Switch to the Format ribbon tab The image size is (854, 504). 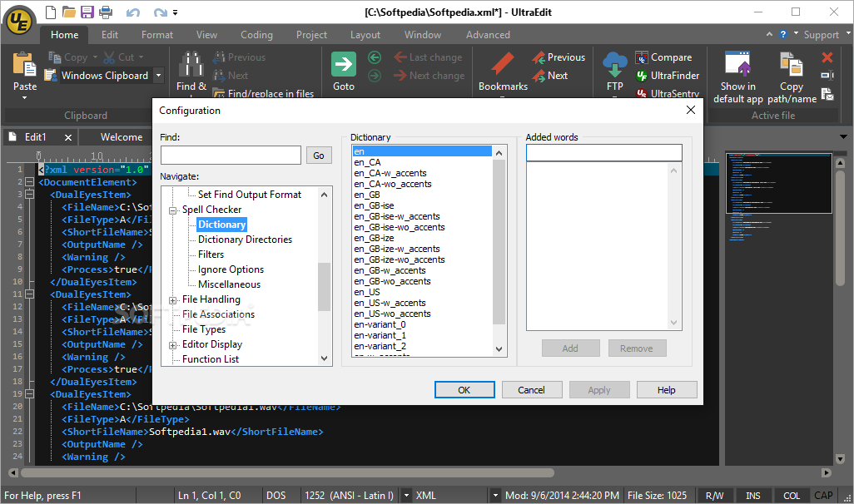click(156, 35)
